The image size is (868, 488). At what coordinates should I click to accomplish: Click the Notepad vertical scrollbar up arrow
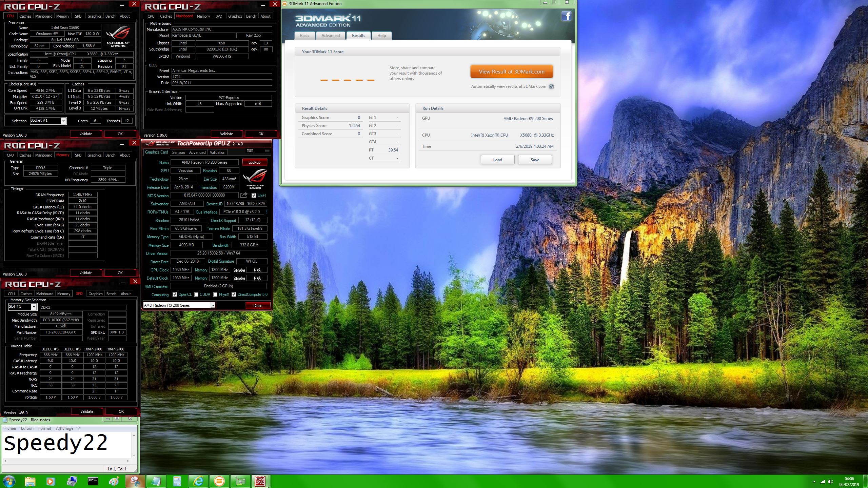[134, 435]
